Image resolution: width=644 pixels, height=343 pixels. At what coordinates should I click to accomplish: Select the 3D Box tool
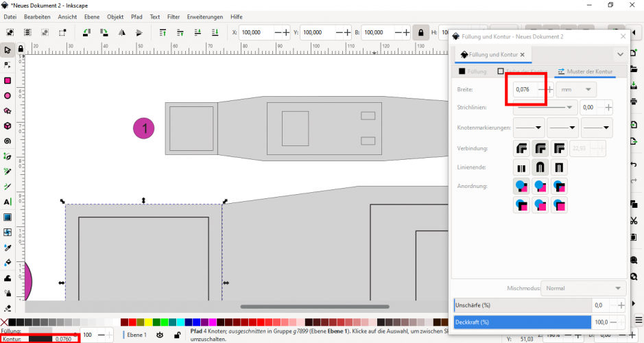(8, 126)
